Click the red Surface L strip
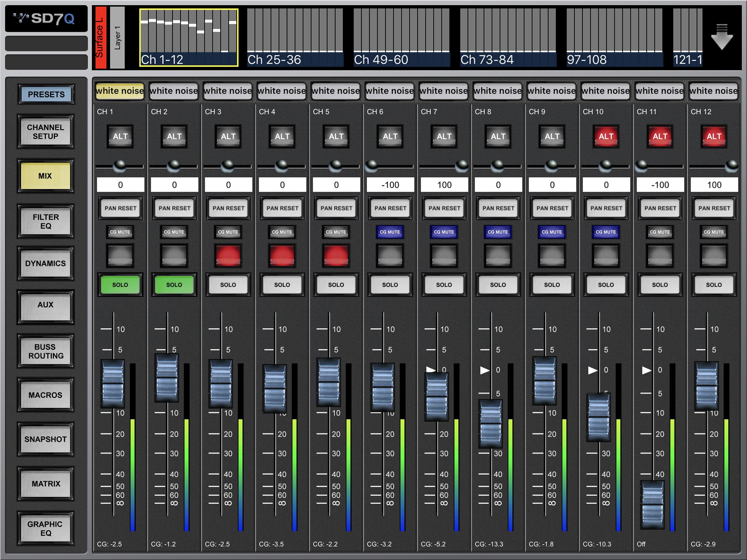Image resolution: width=747 pixels, height=560 pixels. click(x=101, y=37)
